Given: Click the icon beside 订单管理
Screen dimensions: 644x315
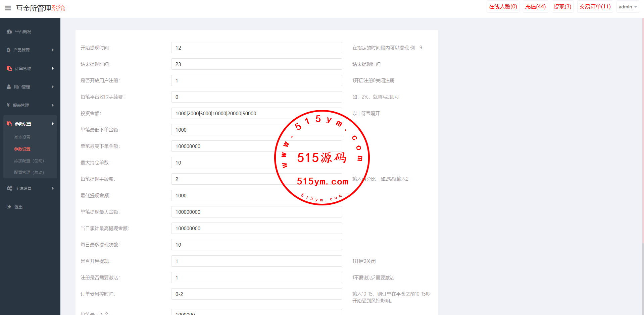Looking at the screenshot, I should click(x=9, y=68).
